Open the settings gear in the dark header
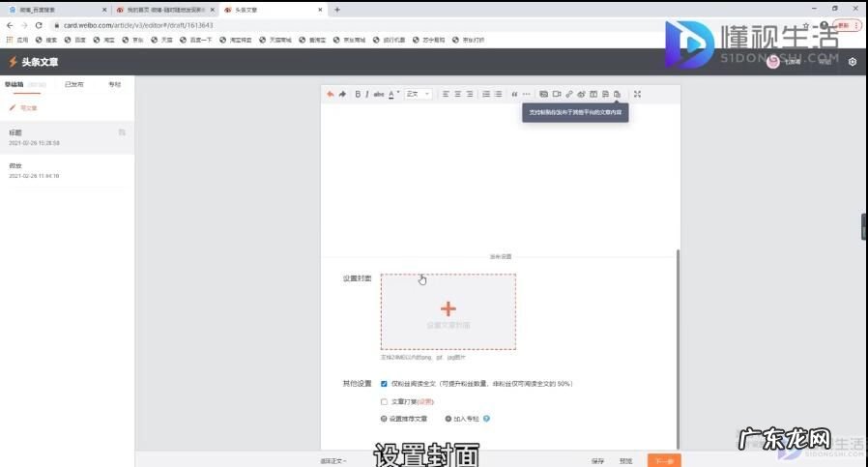This screenshot has width=868, height=467. [x=853, y=62]
